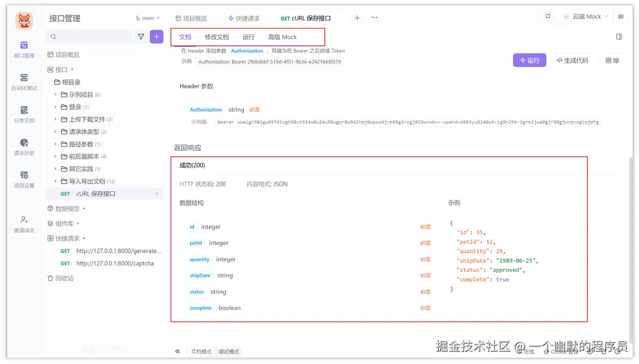Click the quantity field name
Screen dimensions: 639x364
(200, 259)
